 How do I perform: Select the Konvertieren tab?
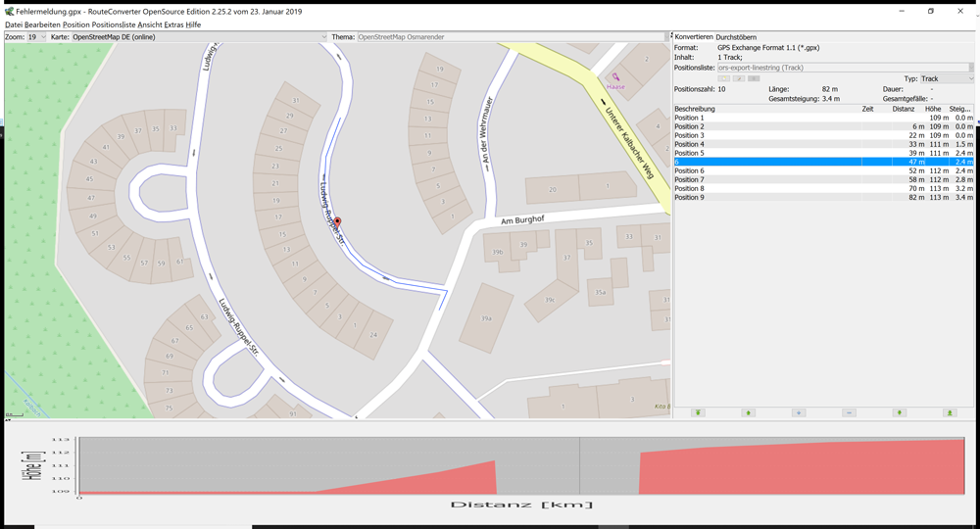[x=694, y=37]
